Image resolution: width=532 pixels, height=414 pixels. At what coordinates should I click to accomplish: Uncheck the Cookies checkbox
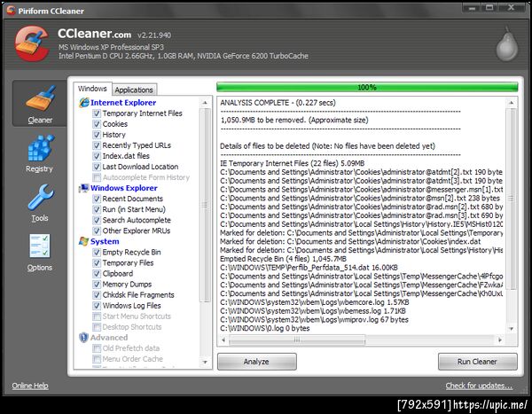97,124
